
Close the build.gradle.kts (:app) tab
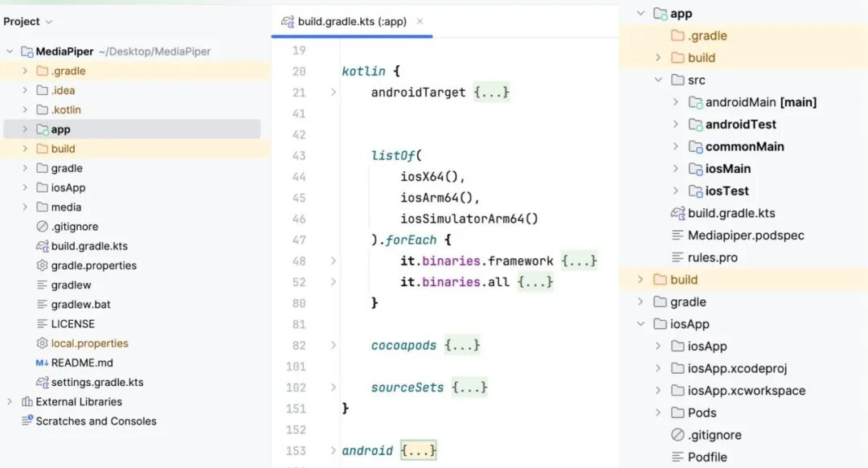point(420,22)
